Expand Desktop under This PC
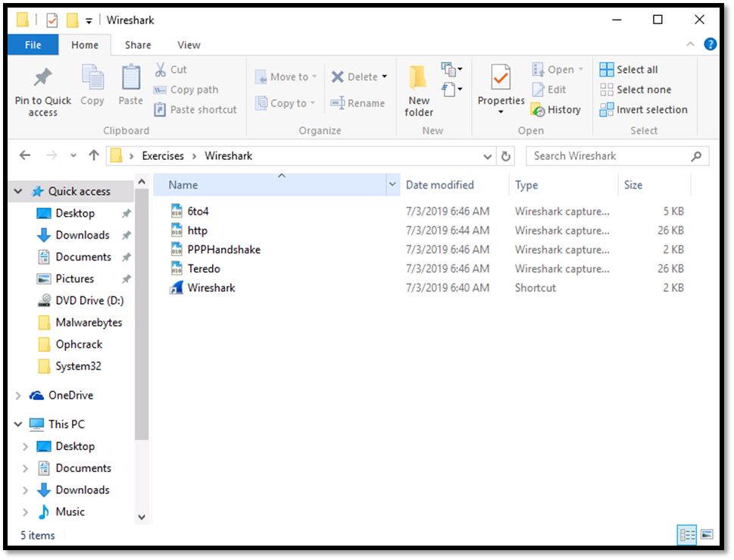 (25, 446)
